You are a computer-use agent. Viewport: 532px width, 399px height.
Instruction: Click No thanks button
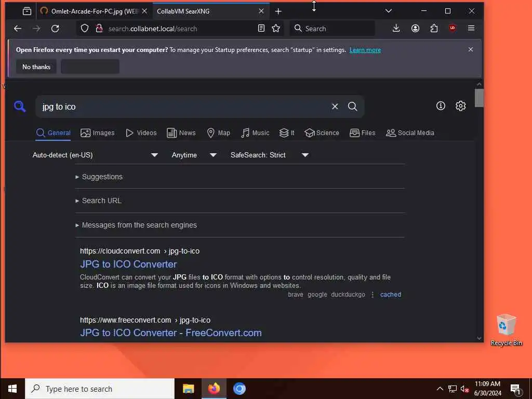[x=36, y=67]
